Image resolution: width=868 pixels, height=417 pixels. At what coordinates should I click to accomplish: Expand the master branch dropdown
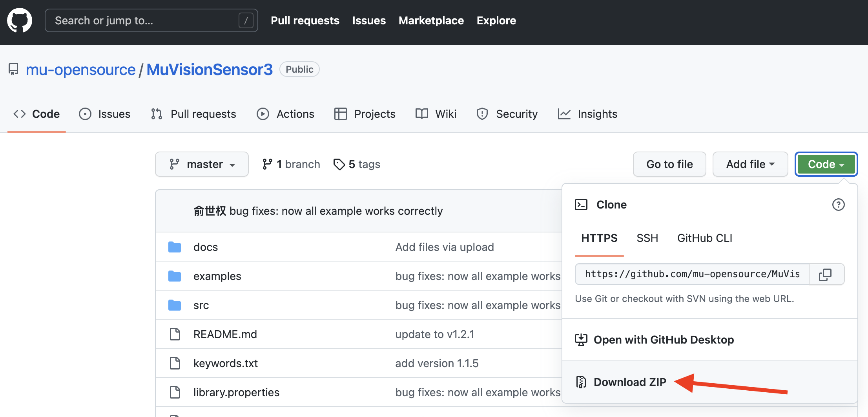[202, 164]
